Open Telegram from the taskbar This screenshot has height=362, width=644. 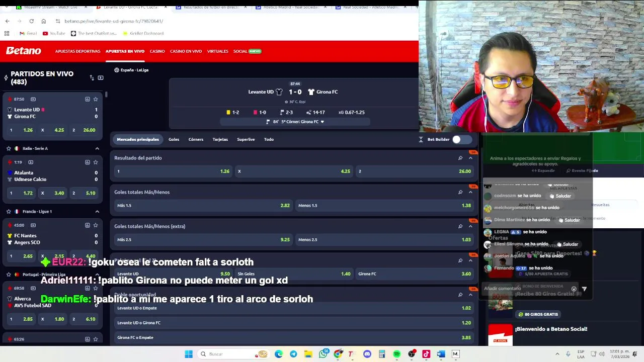click(293, 354)
